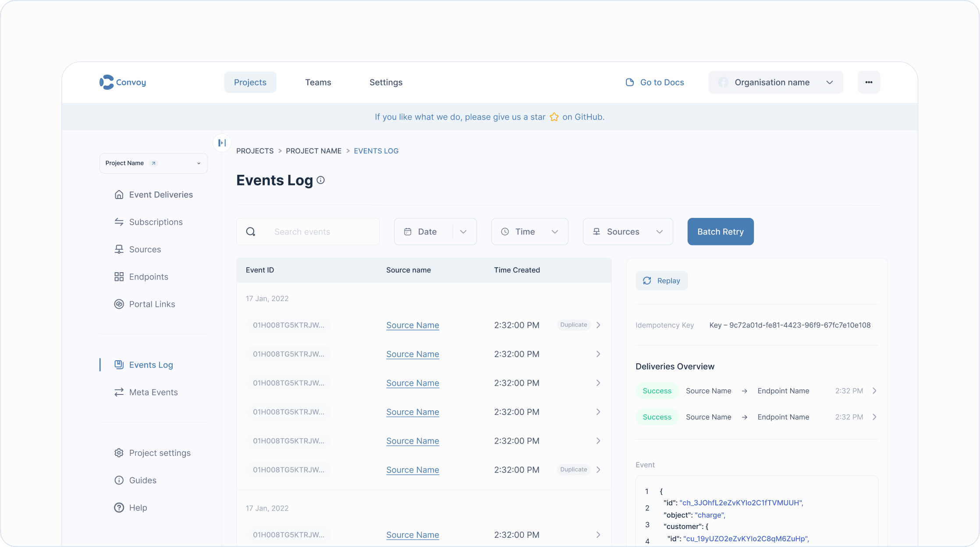Open the Sources section in sidebar
The image size is (980, 547).
coord(145,249)
